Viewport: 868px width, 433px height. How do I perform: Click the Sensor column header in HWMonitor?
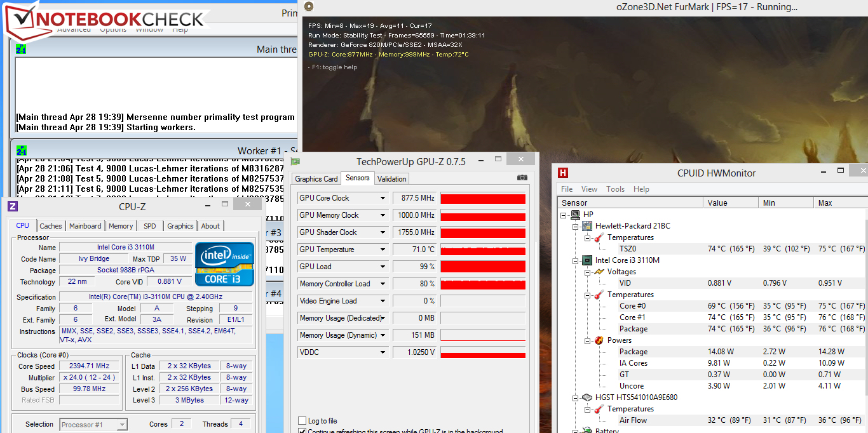tap(630, 203)
